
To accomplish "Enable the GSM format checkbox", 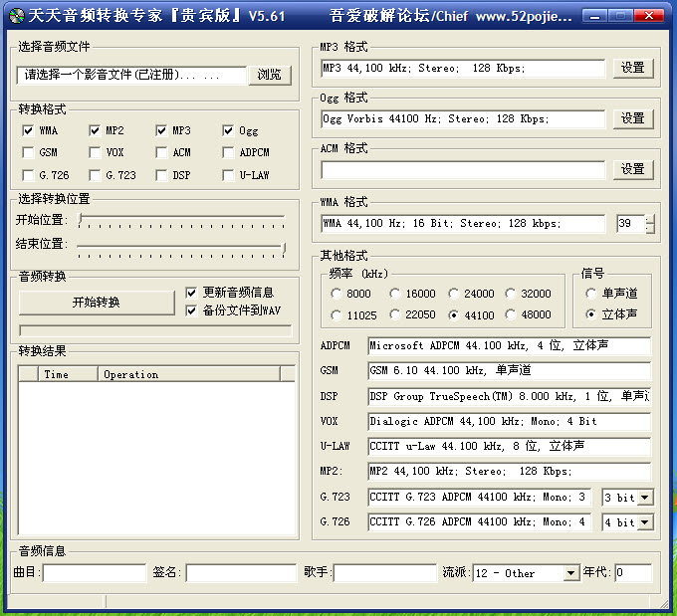I will click(28, 153).
